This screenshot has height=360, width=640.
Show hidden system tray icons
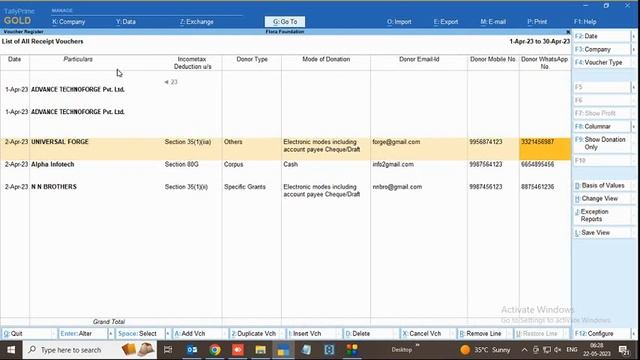tap(524, 350)
